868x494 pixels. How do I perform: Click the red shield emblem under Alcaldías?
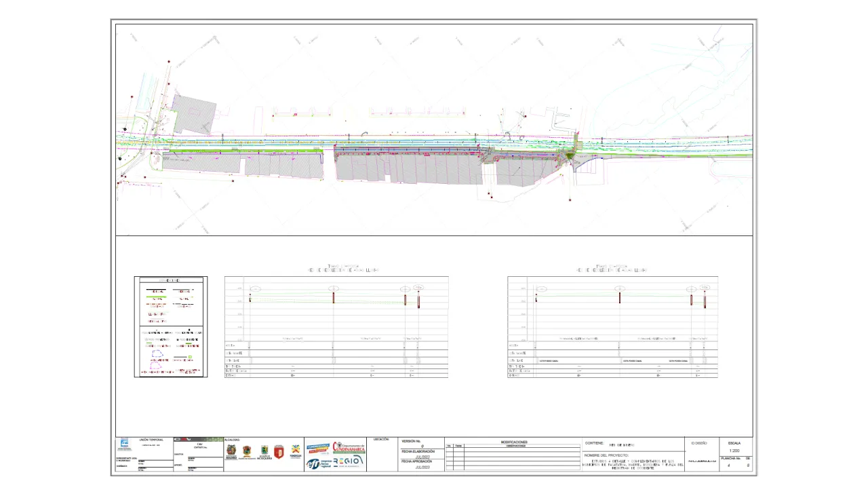pyautogui.click(x=279, y=451)
